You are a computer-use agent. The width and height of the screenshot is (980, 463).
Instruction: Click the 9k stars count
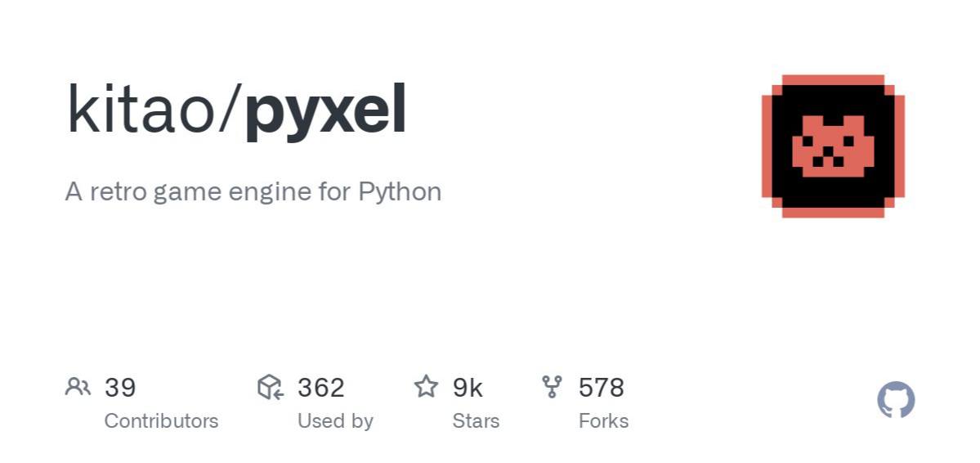pos(468,387)
